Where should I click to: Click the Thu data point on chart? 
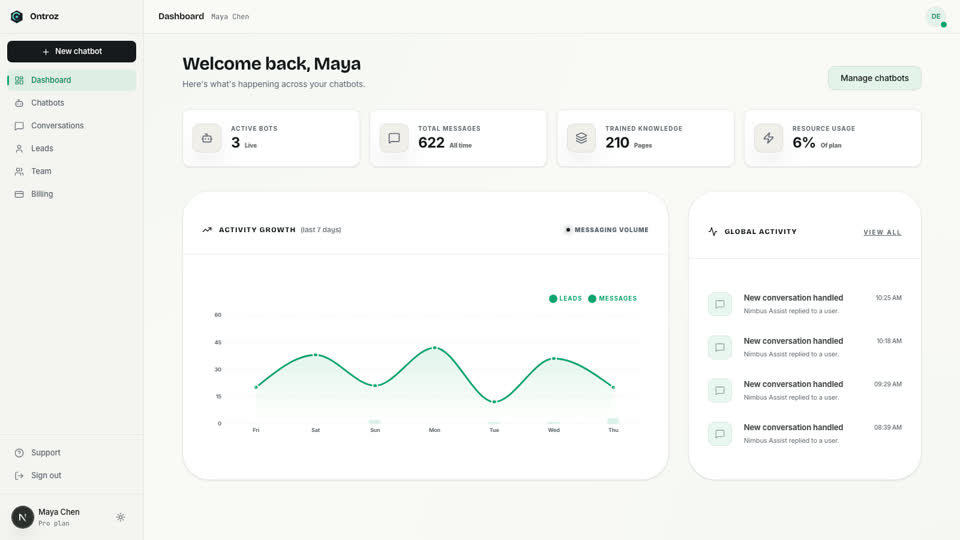(x=613, y=387)
